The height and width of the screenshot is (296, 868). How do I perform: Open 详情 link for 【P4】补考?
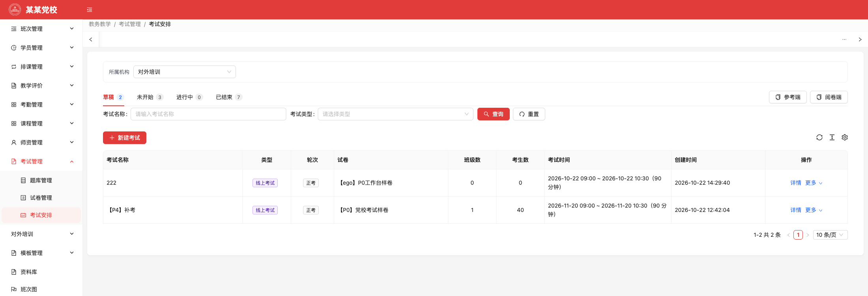[x=796, y=210]
